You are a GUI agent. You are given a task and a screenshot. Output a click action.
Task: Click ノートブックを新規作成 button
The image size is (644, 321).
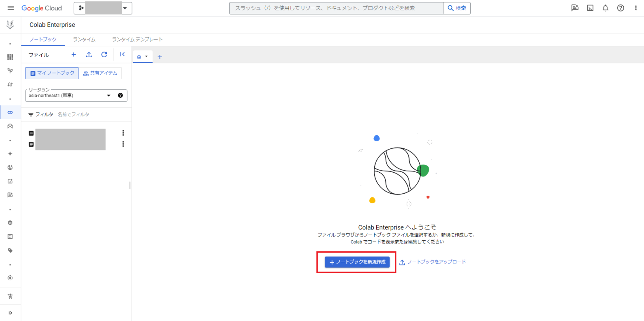pyautogui.click(x=357, y=262)
